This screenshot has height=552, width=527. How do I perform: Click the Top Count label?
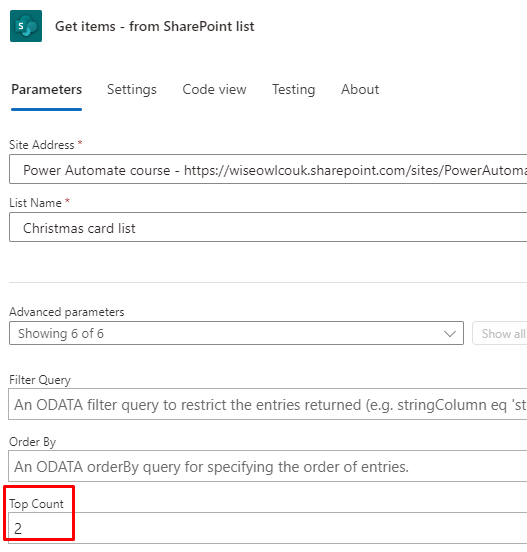(x=36, y=504)
